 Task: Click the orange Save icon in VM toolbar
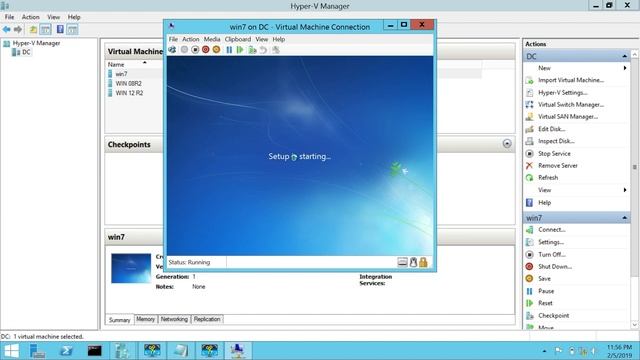pos(216,50)
